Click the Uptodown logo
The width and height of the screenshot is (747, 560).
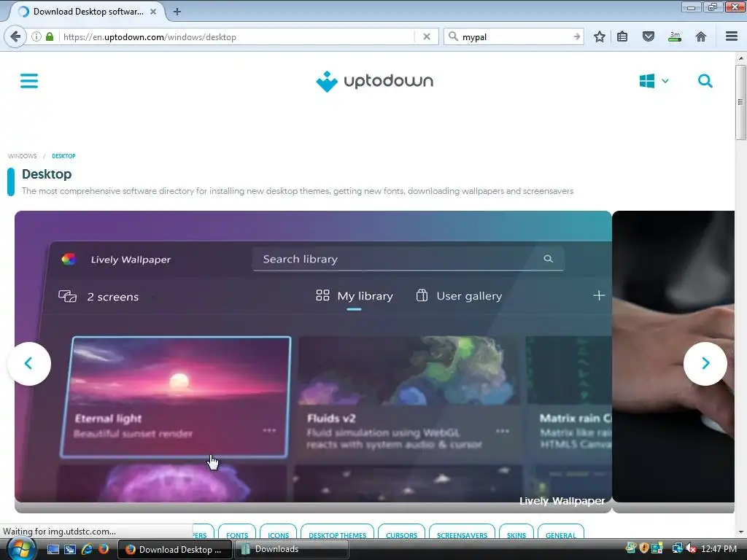pos(374,82)
